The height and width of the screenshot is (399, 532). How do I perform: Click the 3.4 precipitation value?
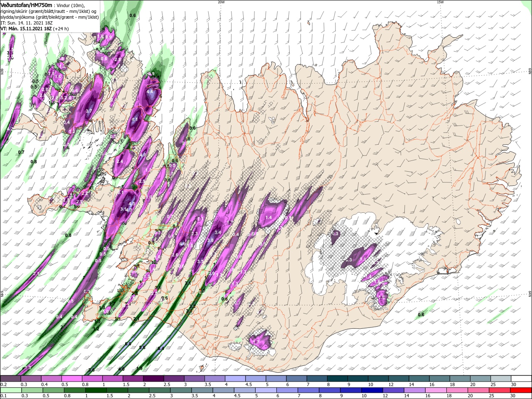(217, 233)
